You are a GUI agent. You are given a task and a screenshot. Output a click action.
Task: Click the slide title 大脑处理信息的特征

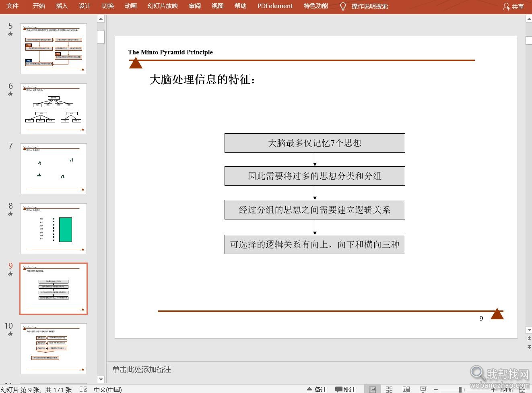[x=202, y=79]
